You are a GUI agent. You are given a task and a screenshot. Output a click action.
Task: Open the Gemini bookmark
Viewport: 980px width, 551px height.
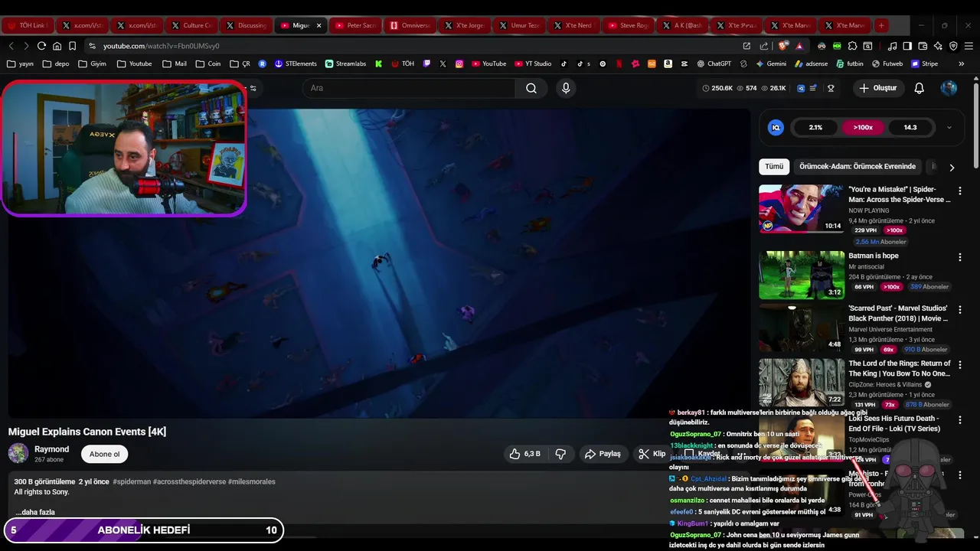click(770, 64)
